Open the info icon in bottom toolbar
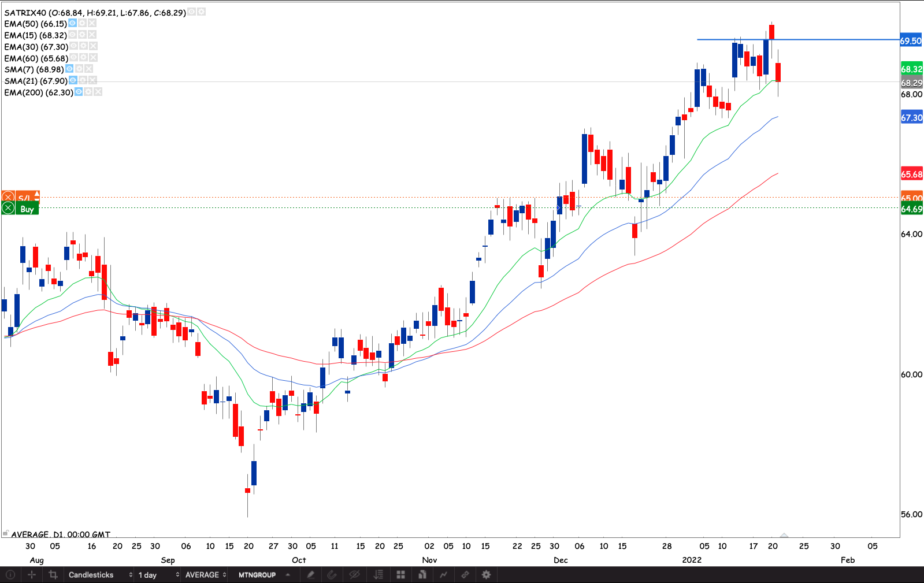 tap(10, 574)
